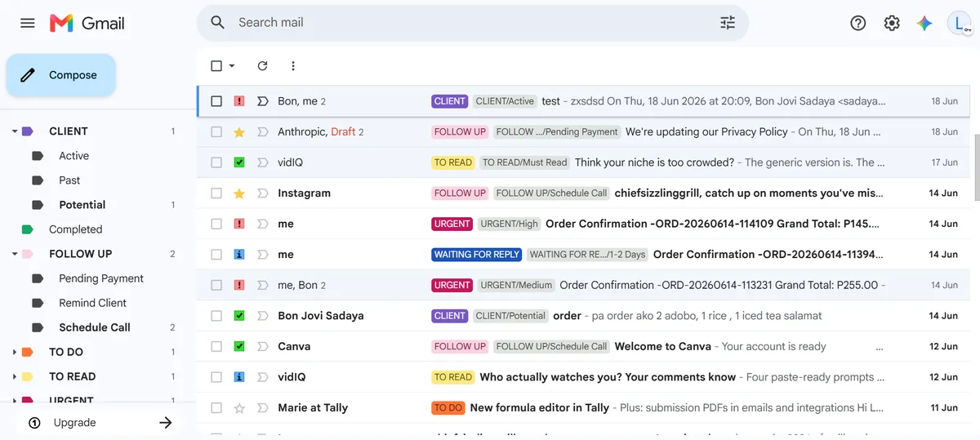Open the select dropdown arrow next to checkbox
Screen dimensions: 980x440
coord(232,66)
